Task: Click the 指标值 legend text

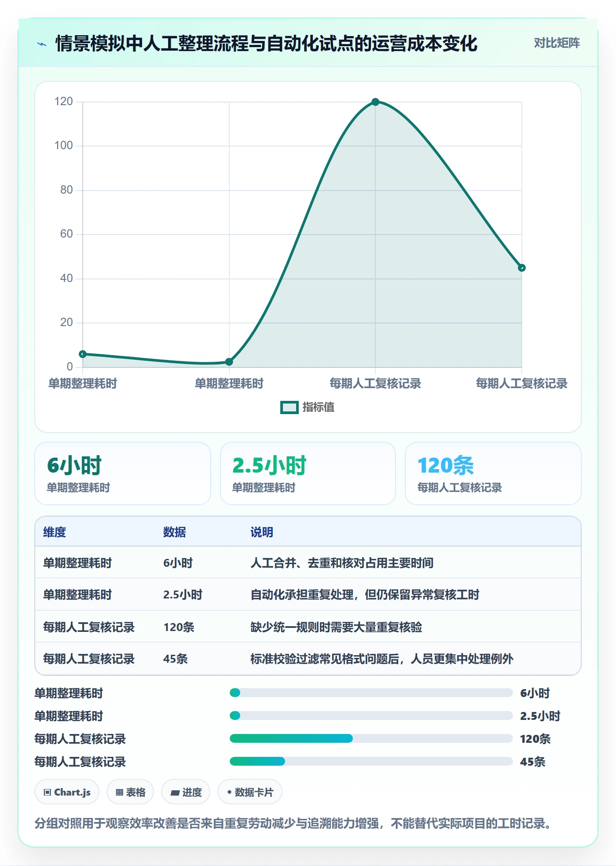Action: pyautogui.click(x=318, y=407)
